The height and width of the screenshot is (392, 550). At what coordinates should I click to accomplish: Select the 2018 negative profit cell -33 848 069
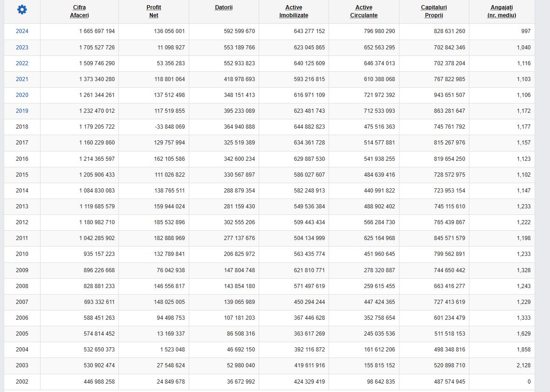[x=170, y=127]
